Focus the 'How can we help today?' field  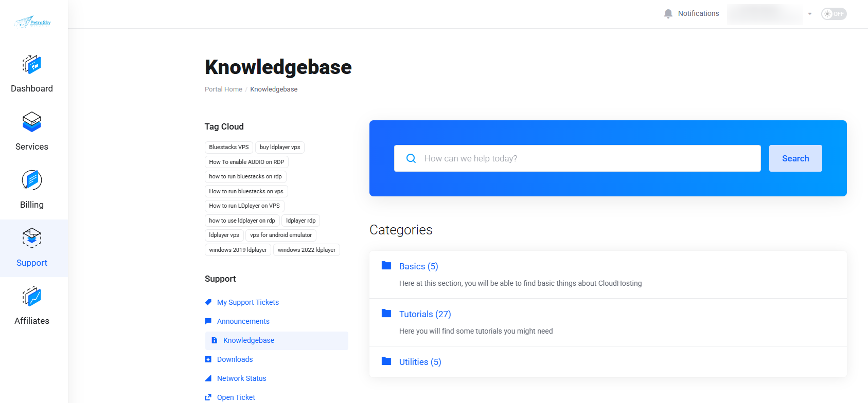577,158
